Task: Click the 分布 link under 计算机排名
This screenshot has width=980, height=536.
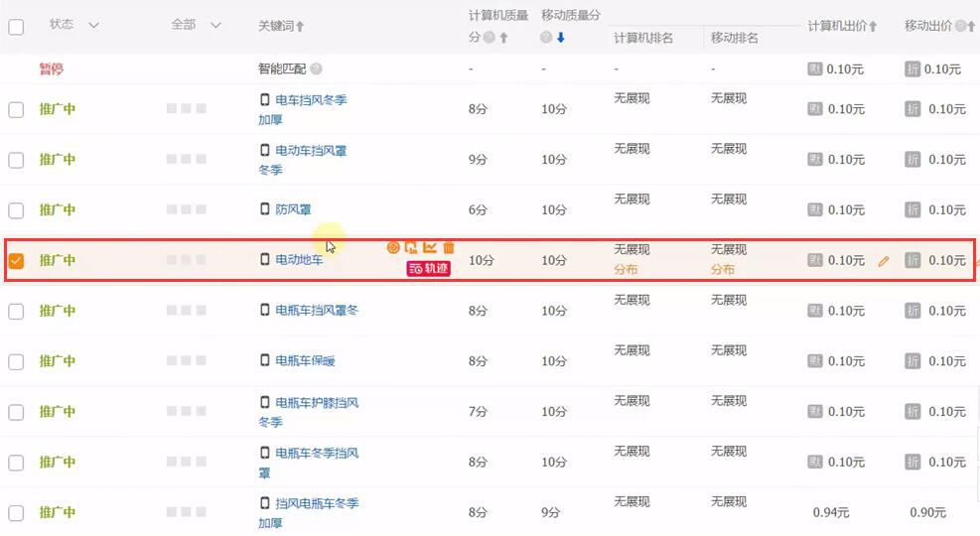Action: (626, 270)
